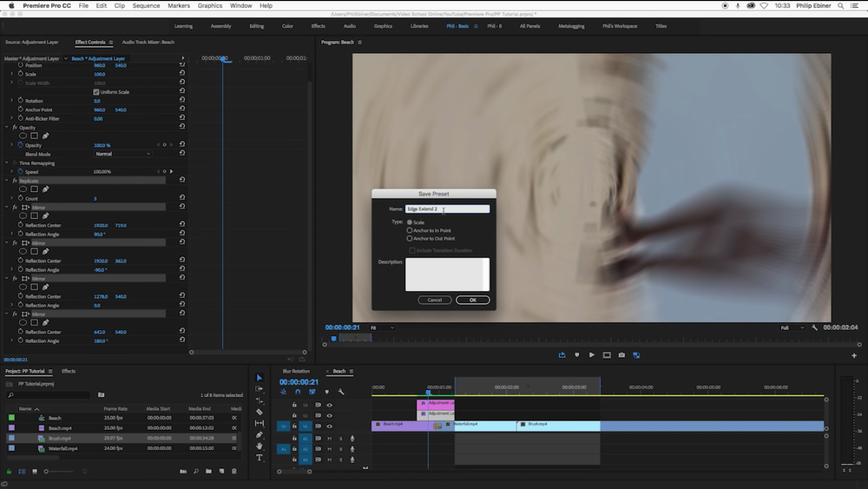Screen dimensions: 868x489
Task: Select the Anchor to In Point radio option
Action: click(410, 230)
